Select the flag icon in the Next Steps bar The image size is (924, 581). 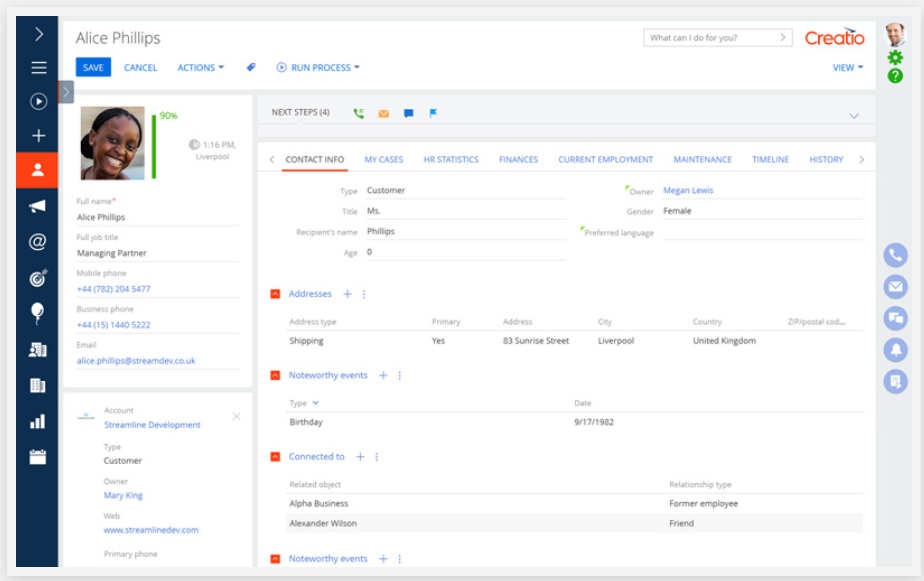click(x=431, y=111)
